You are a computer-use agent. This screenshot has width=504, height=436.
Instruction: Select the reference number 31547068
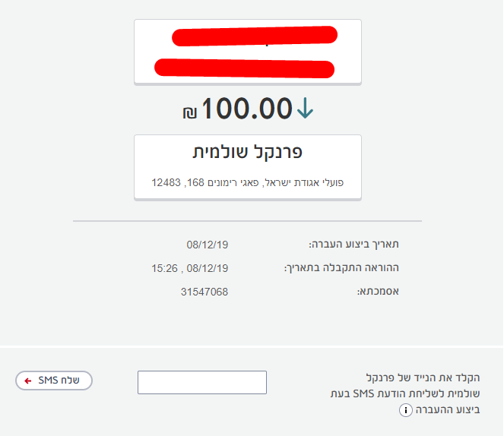pos(204,292)
